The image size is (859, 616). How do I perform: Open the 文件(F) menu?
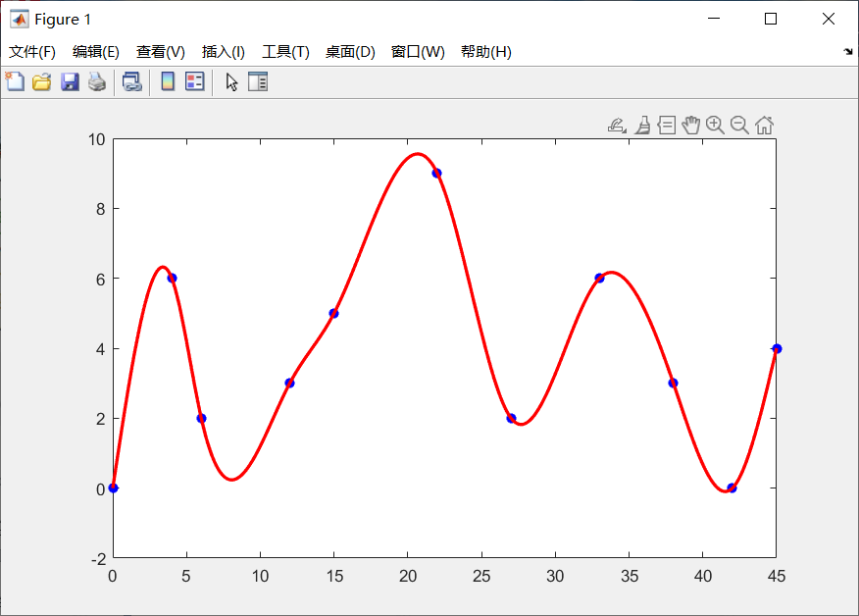point(29,52)
